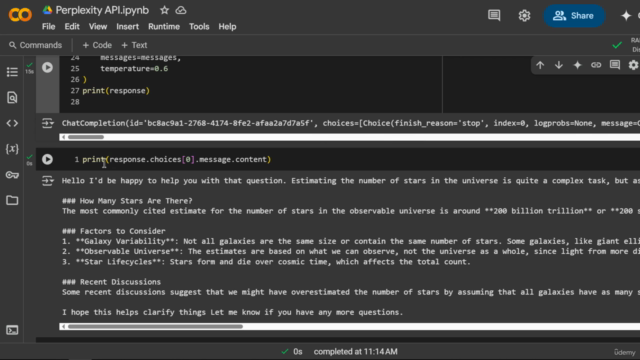Click the scroll-left arrow of ChatCompletion scrollbar
Viewport: 640px width, 360px height.
(x=63, y=137)
